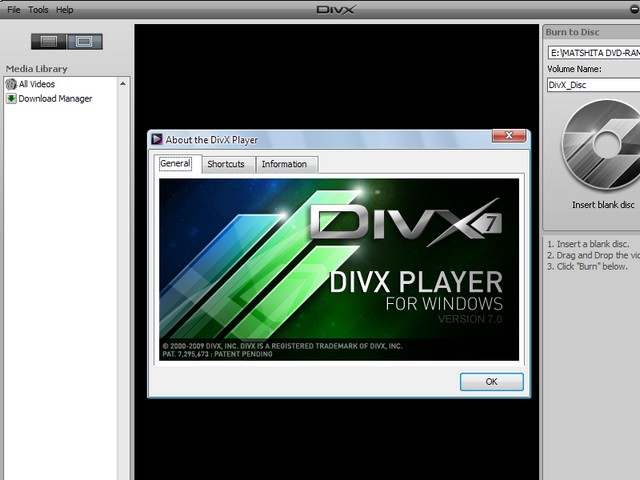
Task: Open the disc drive dropdown MATSHITA DVD-RAM
Action: pyautogui.click(x=593, y=53)
